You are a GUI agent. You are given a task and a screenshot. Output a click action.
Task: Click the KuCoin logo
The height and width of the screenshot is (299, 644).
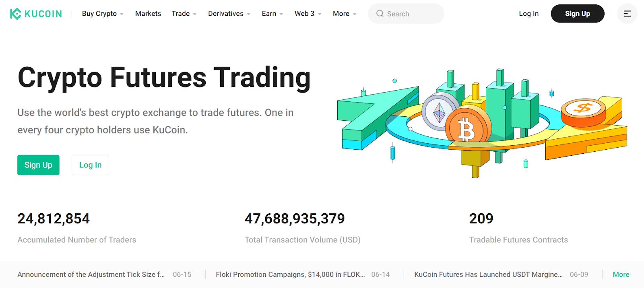pos(36,14)
